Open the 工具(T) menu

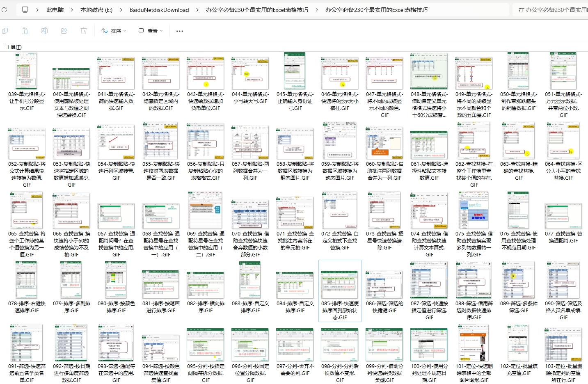(x=14, y=47)
